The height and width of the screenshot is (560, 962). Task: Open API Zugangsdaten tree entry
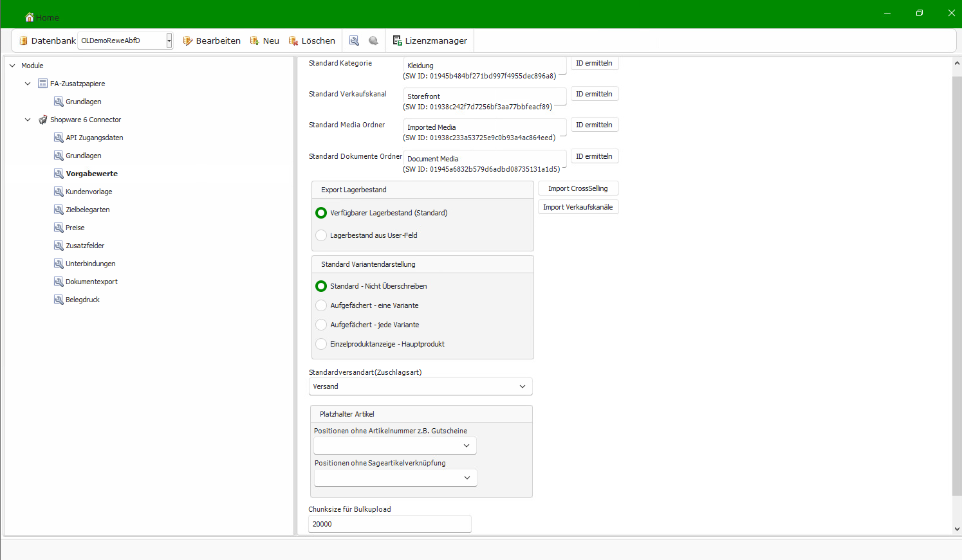click(x=94, y=138)
